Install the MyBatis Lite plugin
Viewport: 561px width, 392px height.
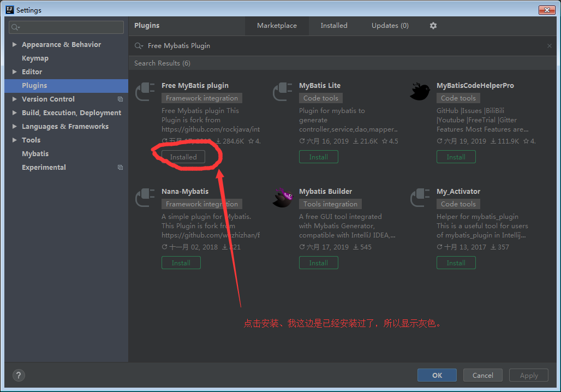(318, 157)
